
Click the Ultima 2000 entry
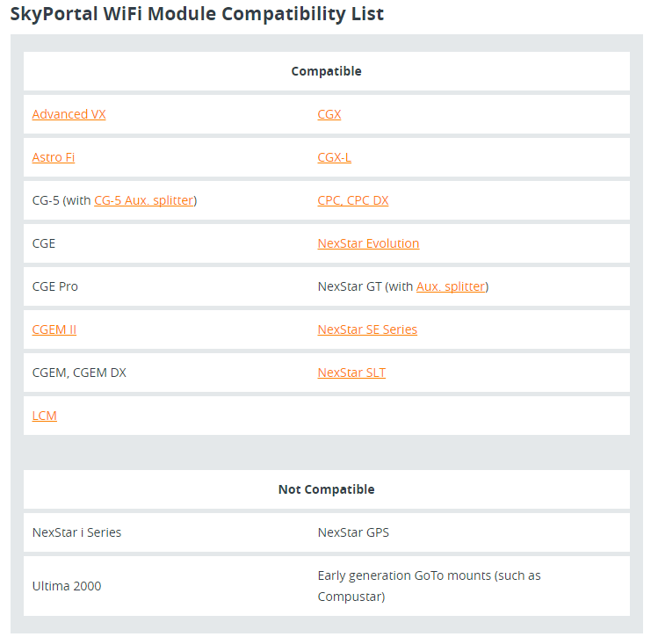[67, 586]
